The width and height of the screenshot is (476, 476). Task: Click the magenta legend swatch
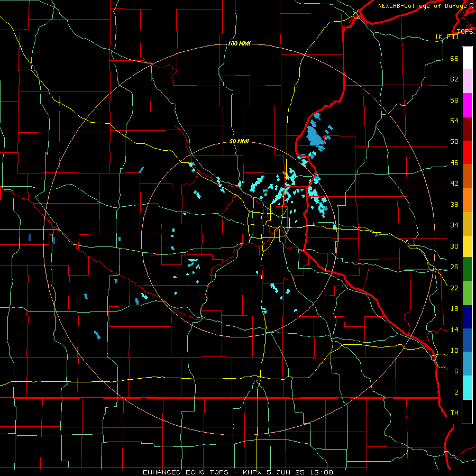[467, 105]
